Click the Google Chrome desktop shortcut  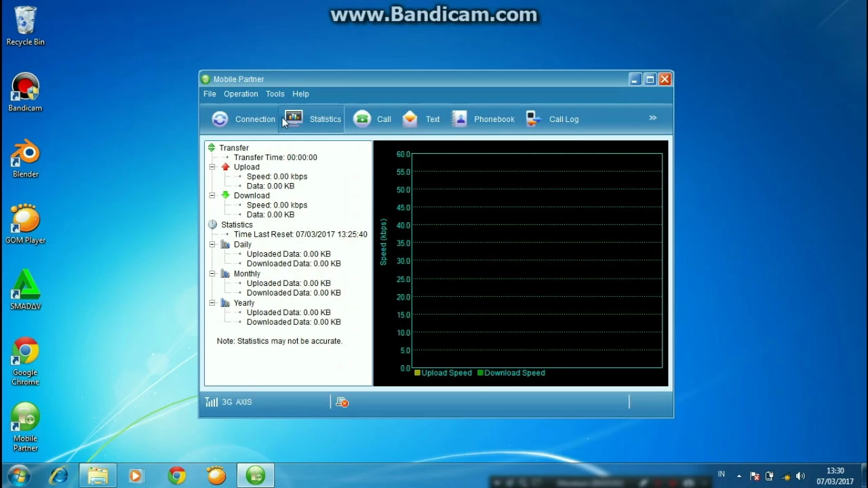[25, 361]
